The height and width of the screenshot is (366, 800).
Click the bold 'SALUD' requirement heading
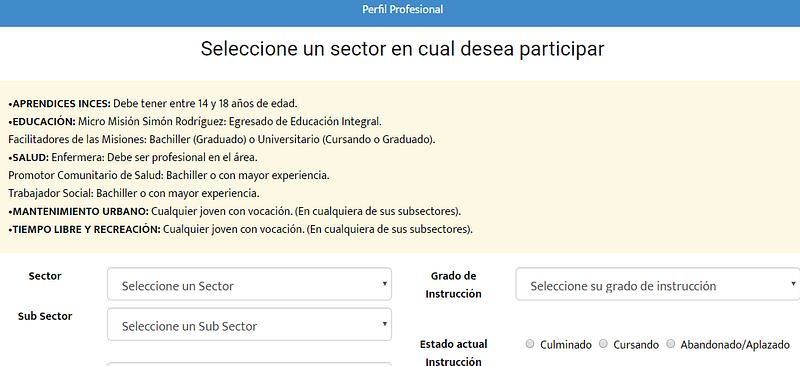30,157
